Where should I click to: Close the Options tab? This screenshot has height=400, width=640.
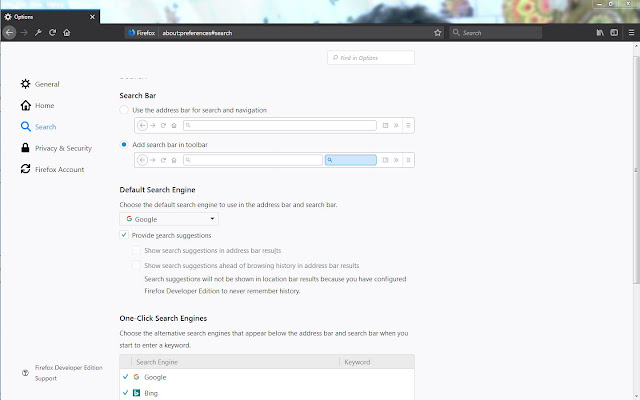click(92, 17)
